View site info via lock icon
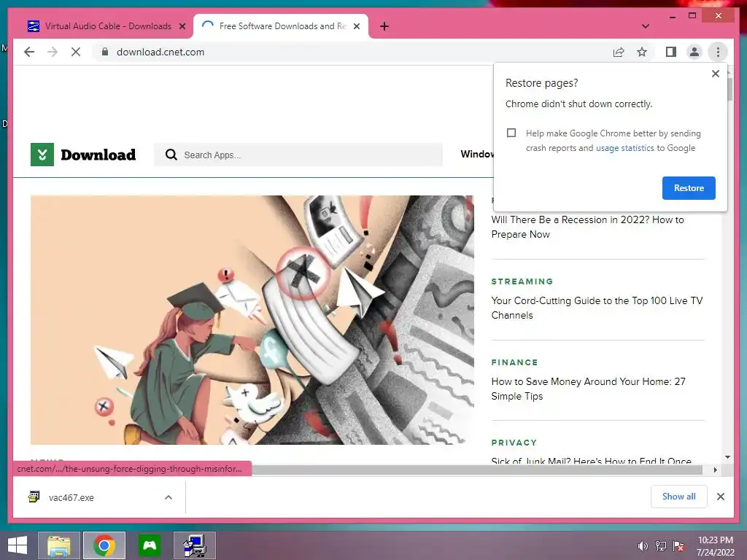 click(105, 52)
